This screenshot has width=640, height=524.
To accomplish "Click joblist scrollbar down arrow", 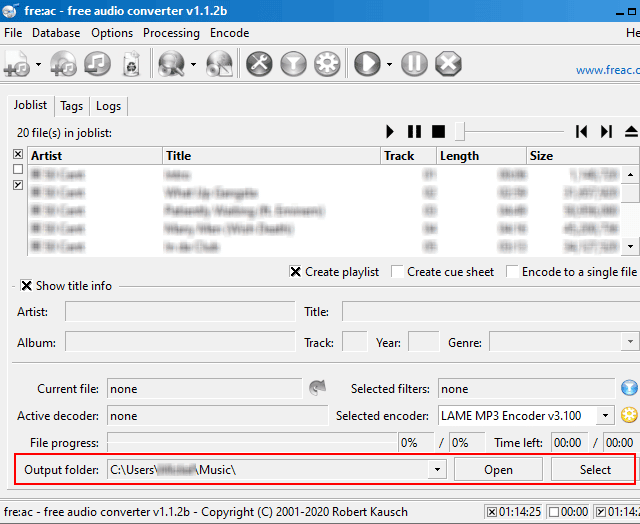I will [x=630, y=246].
